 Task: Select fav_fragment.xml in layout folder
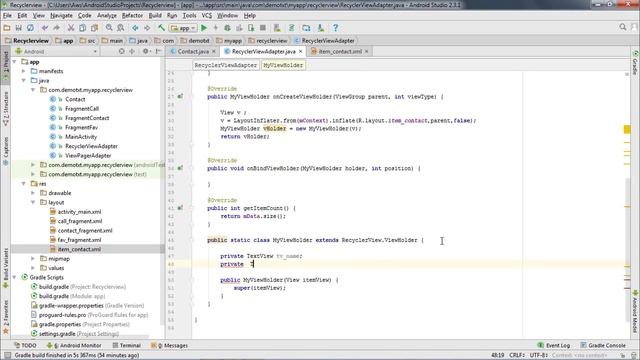[79, 240]
